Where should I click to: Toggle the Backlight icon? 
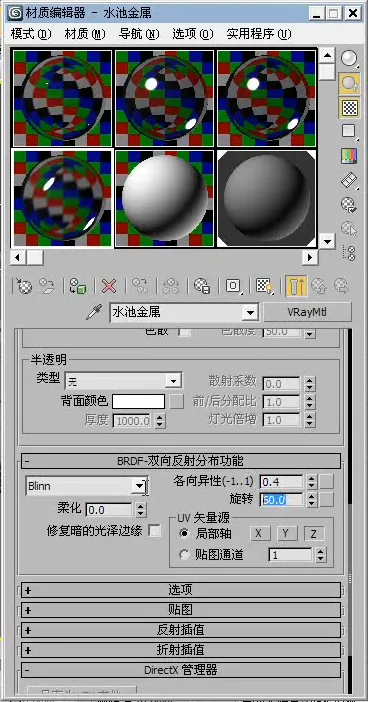point(350,83)
